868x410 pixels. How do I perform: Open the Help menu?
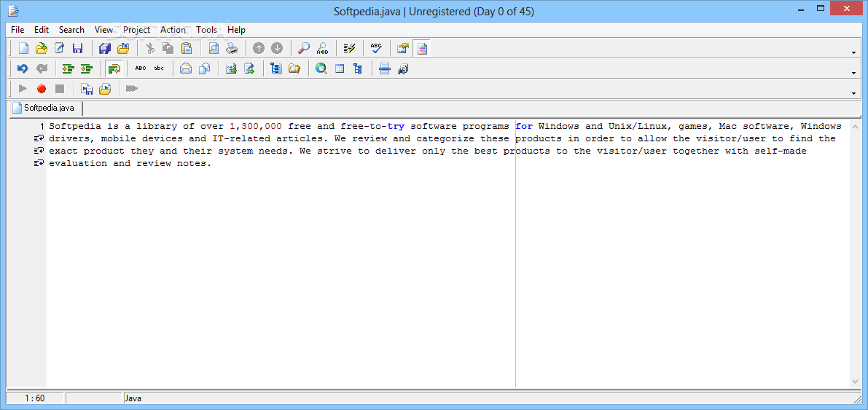(x=236, y=30)
